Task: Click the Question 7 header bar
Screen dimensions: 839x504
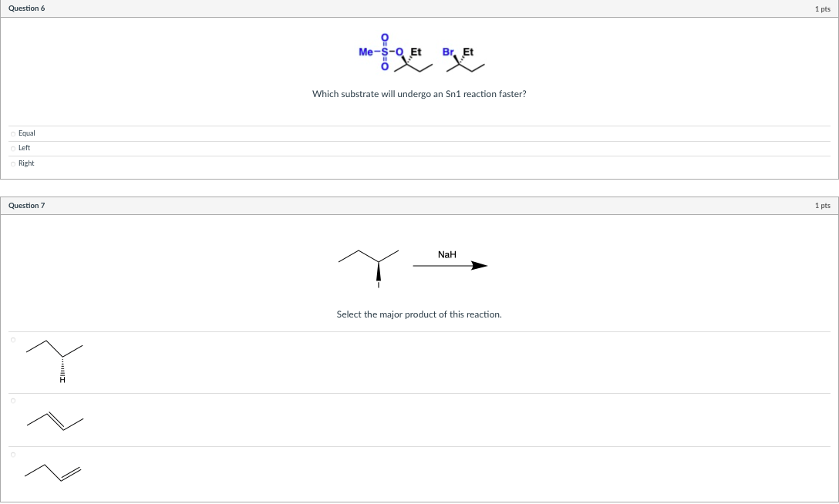Action: click(27, 205)
